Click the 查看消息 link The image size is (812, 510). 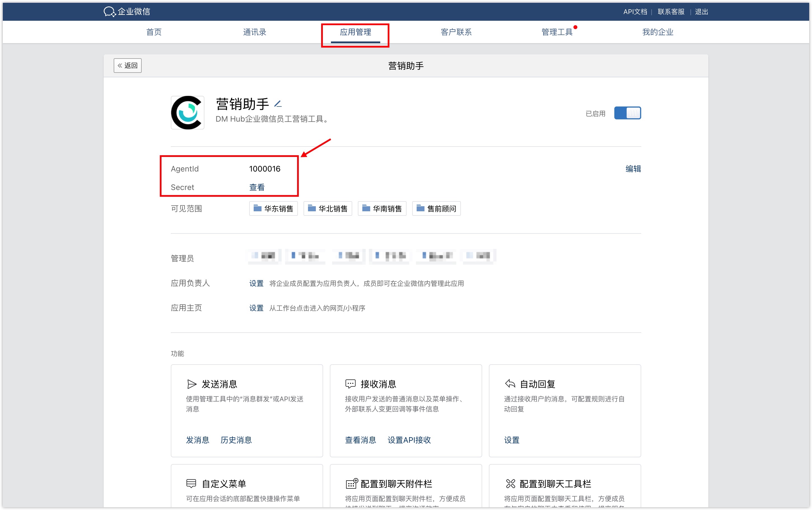[360, 440]
